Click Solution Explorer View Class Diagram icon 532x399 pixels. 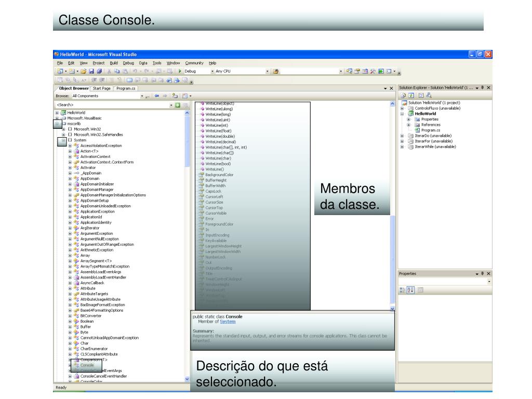[x=429, y=96]
